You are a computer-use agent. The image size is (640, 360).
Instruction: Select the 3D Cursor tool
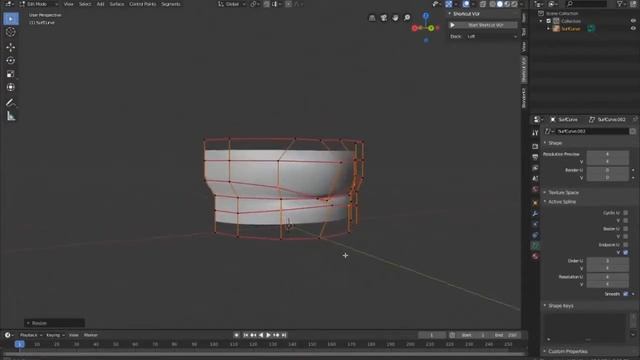11,32
